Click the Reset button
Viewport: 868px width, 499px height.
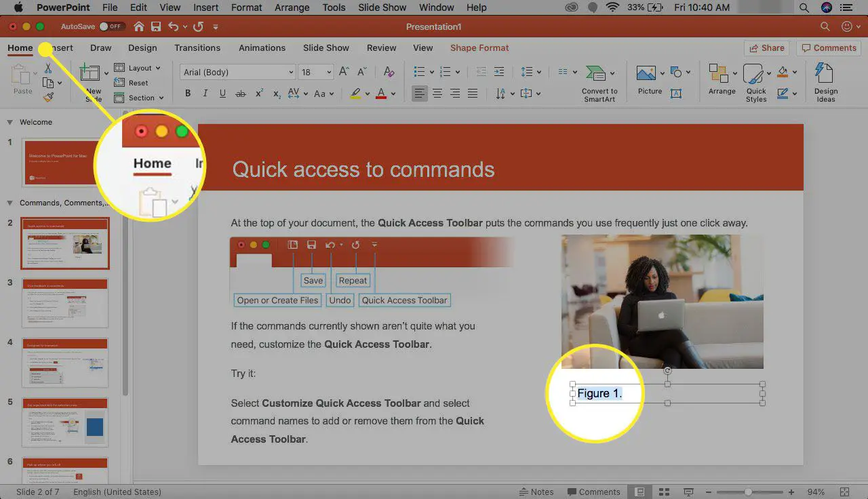132,83
